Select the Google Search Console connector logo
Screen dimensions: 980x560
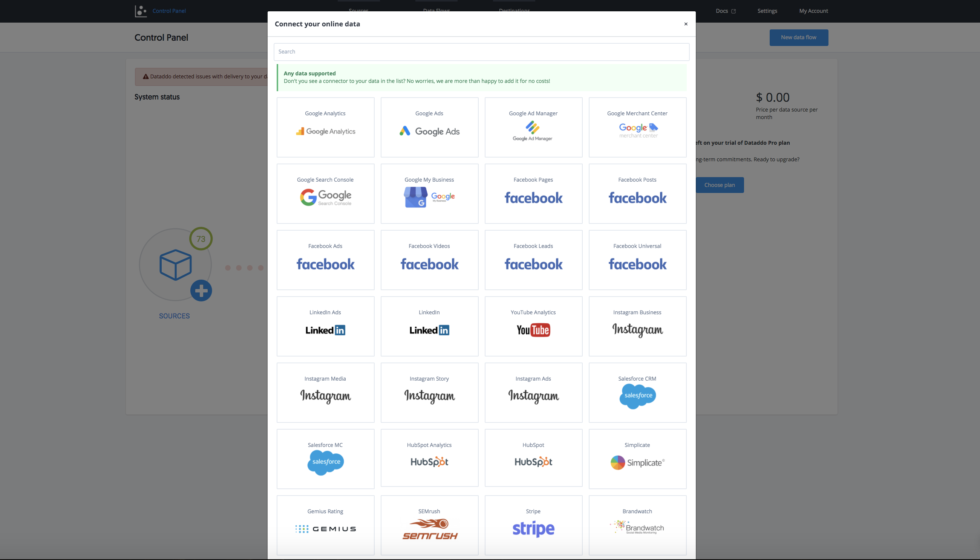point(325,197)
